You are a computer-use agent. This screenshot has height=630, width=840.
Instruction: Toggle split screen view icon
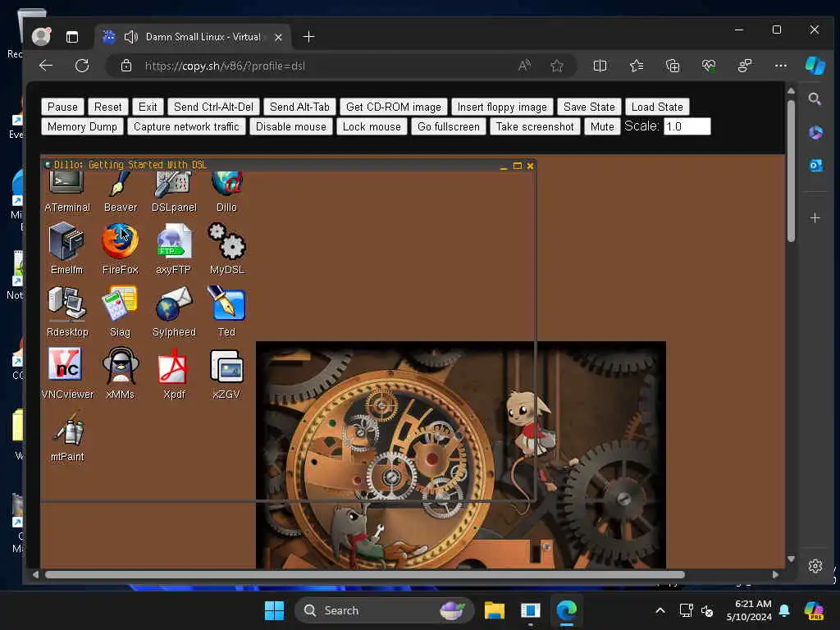(x=600, y=66)
